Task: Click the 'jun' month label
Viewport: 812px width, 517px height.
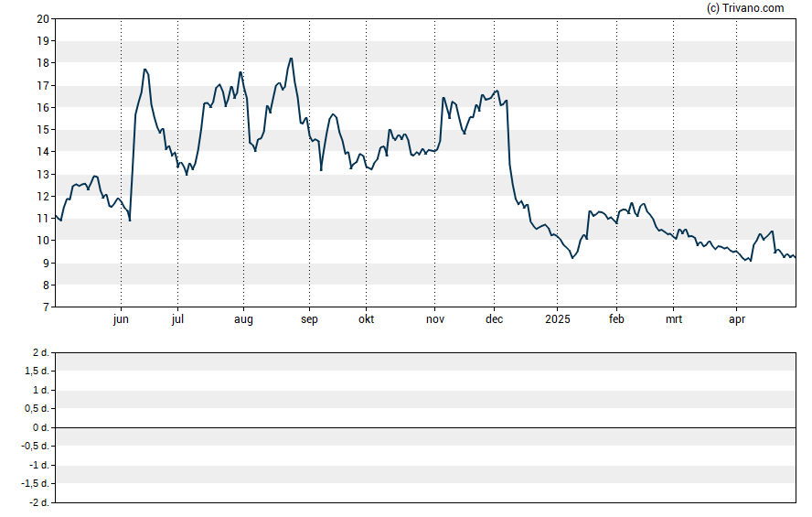Action: point(121,319)
